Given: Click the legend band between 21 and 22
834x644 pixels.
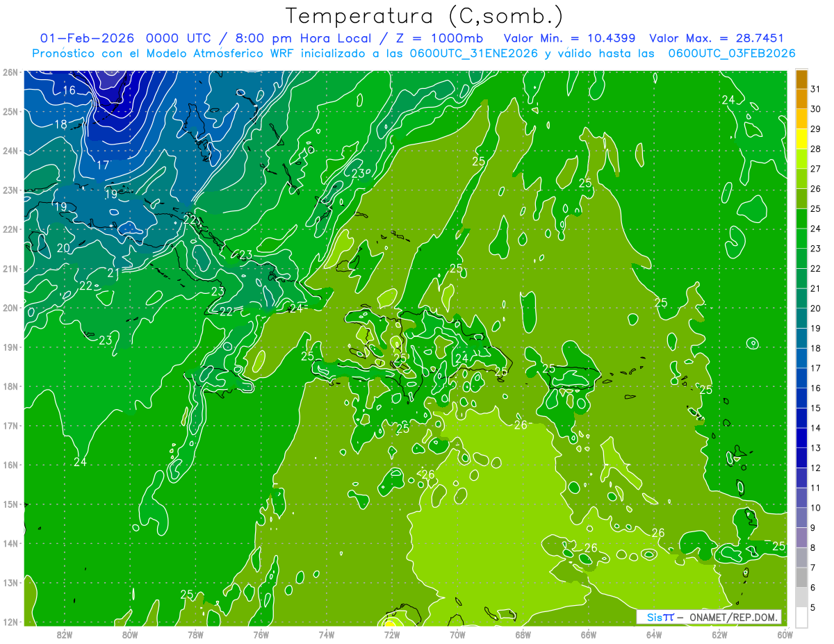Looking at the screenshot, I should point(802,278).
